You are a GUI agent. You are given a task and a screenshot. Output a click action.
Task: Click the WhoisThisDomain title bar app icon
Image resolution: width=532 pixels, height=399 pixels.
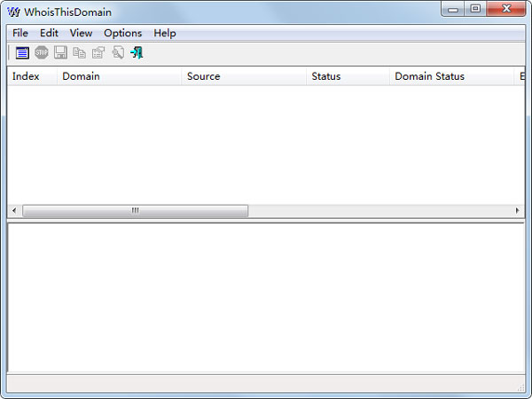(x=13, y=12)
